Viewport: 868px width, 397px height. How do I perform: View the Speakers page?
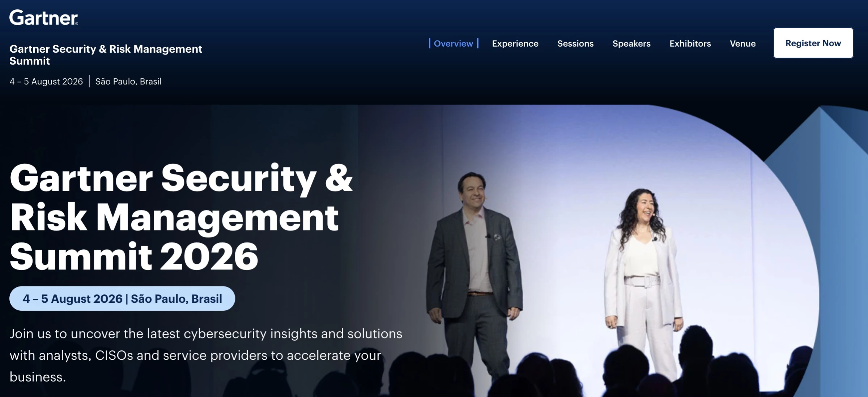[631, 43]
